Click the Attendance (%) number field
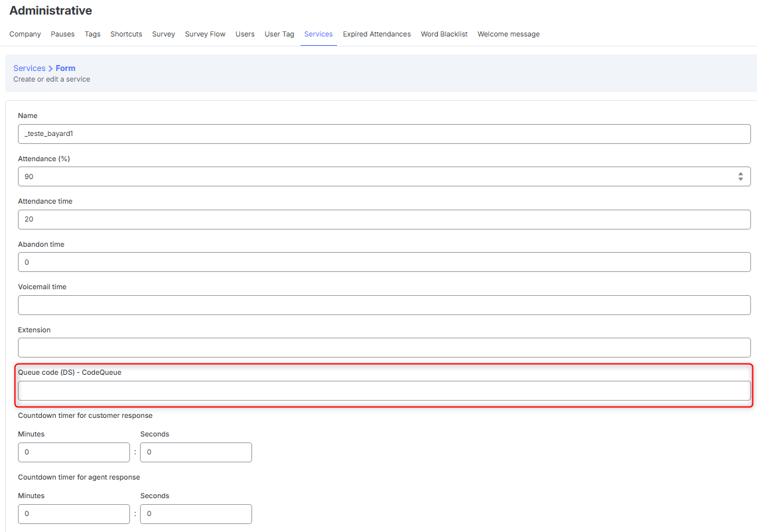The height and width of the screenshot is (532, 757). pos(384,176)
